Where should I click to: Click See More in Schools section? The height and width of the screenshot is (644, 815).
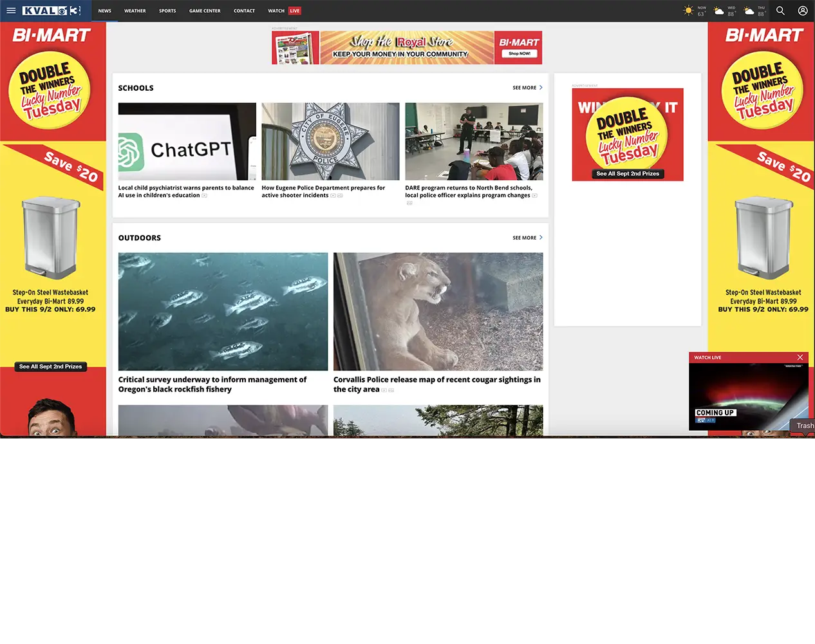(x=527, y=88)
